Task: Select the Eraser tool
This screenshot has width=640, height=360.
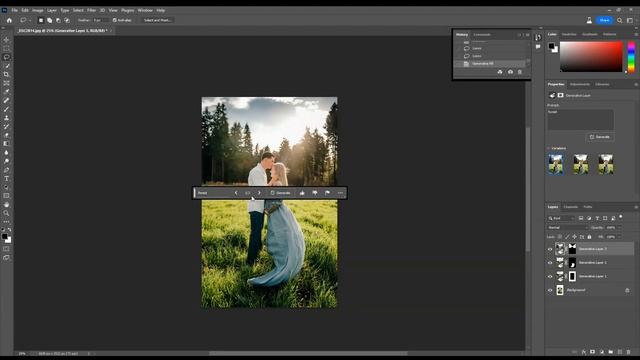Action: point(6,135)
